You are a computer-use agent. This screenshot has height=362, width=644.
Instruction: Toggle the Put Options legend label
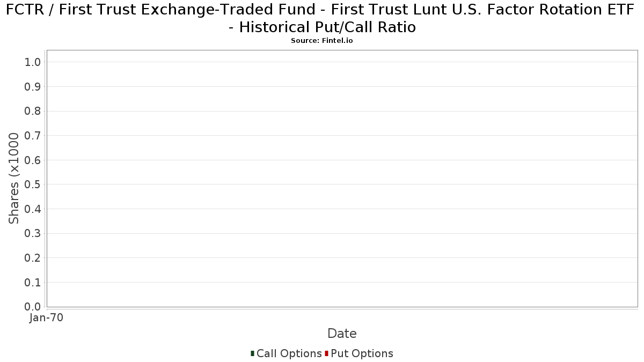pos(362,353)
